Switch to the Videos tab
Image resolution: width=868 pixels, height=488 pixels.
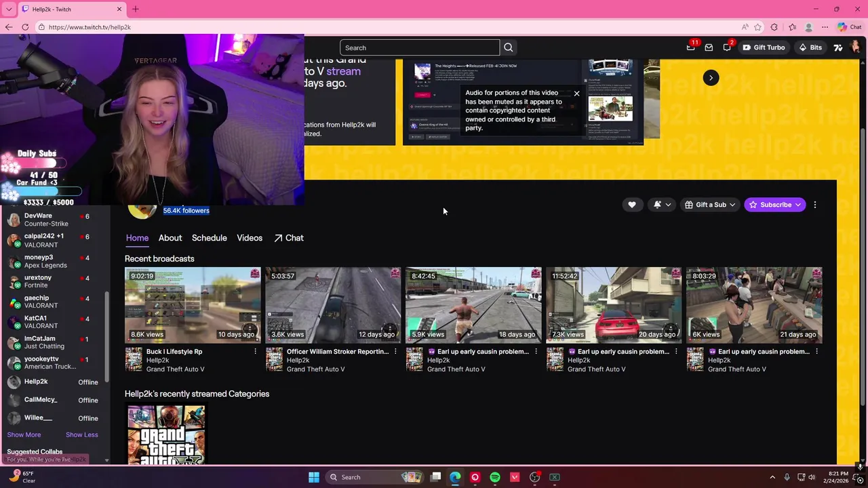coord(250,238)
